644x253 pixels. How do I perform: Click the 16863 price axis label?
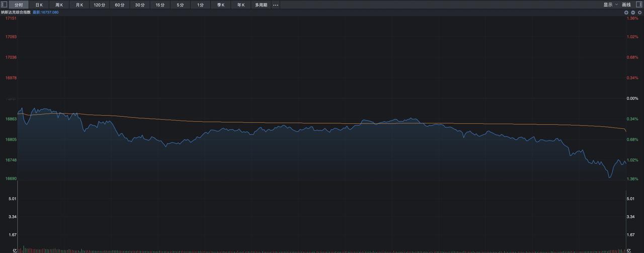pos(11,119)
